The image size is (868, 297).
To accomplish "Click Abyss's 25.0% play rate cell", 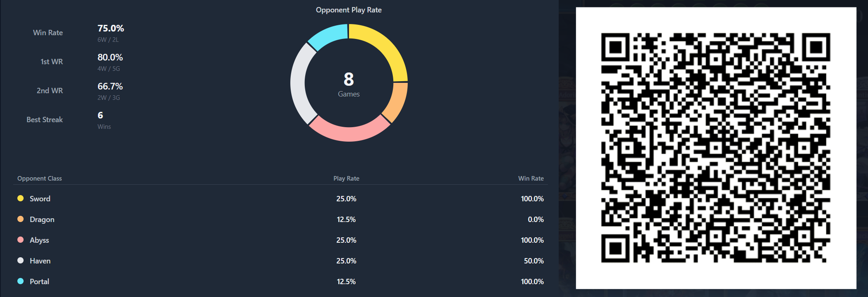I will 347,240.
